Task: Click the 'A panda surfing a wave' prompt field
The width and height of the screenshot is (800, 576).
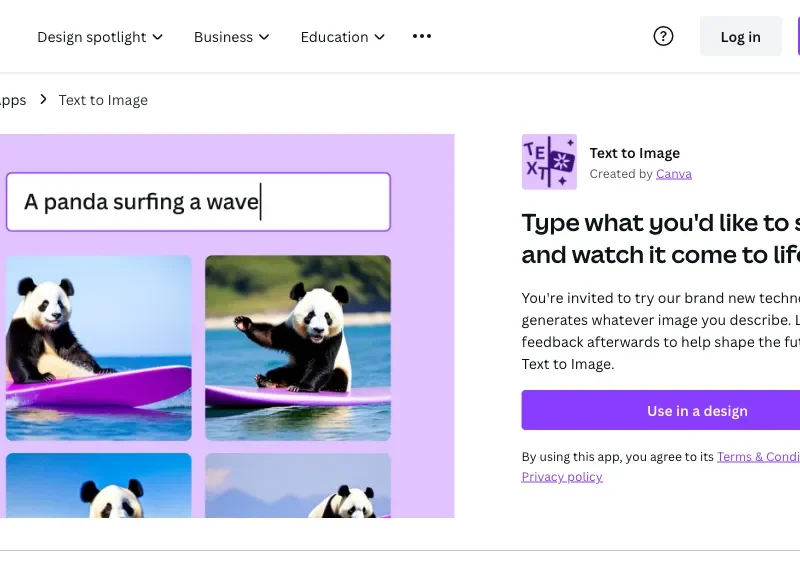Action: click(x=198, y=202)
